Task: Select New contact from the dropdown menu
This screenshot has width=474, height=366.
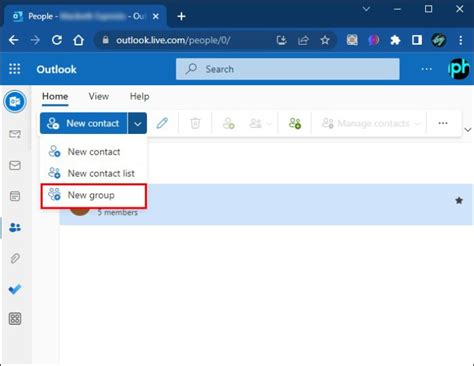Action: point(93,152)
